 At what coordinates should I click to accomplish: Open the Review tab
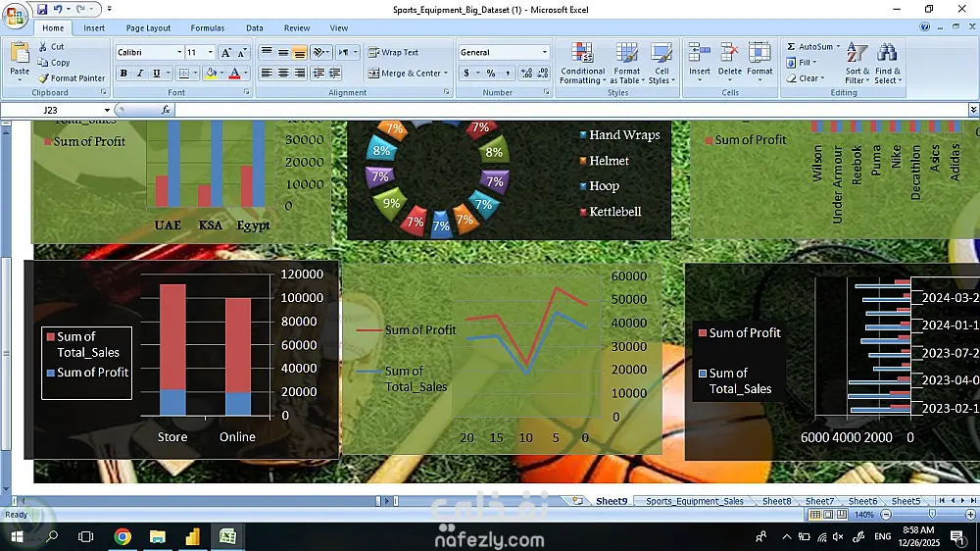pyautogui.click(x=297, y=28)
